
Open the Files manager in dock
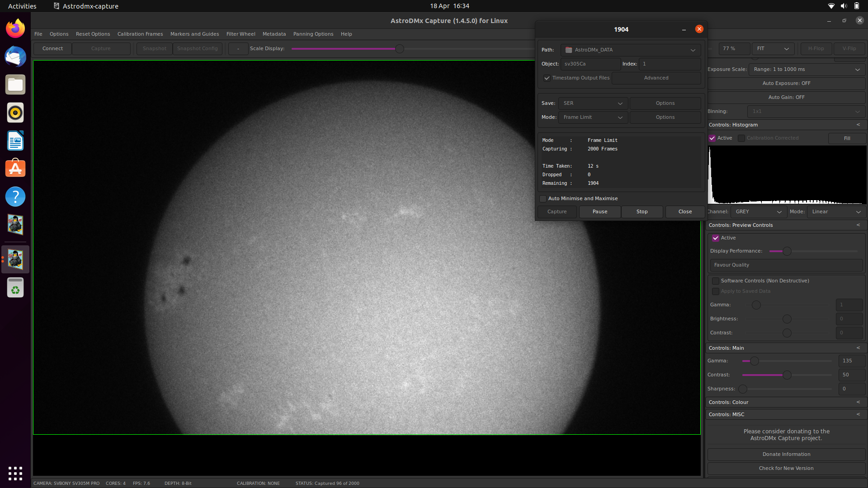point(15,85)
